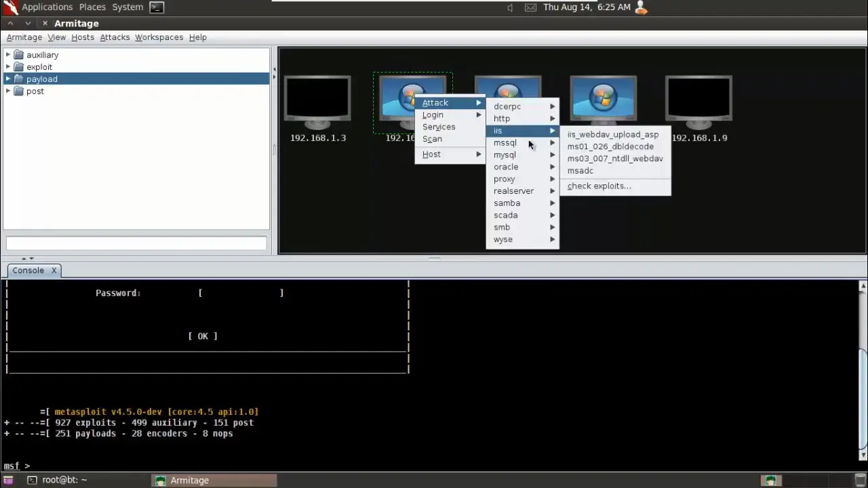
Task: Close the Console tab with its X
Action: [54, 270]
